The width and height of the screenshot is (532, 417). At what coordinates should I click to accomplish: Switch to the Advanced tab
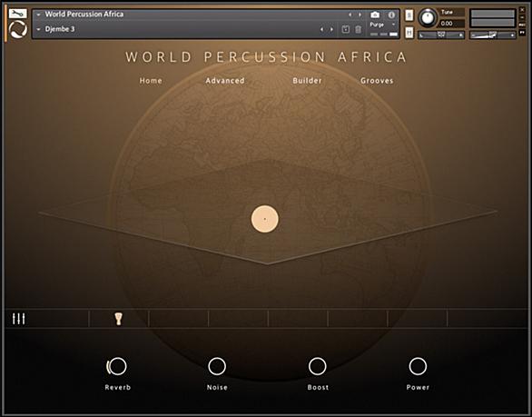pos(225,81)
